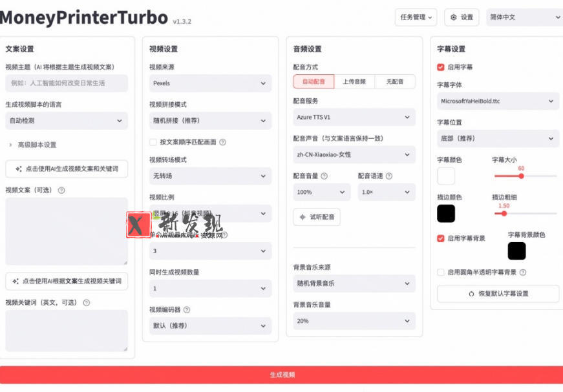Toggle 启用字幕 checkbox
Screen dimensions: 563x392
point(441,67)
